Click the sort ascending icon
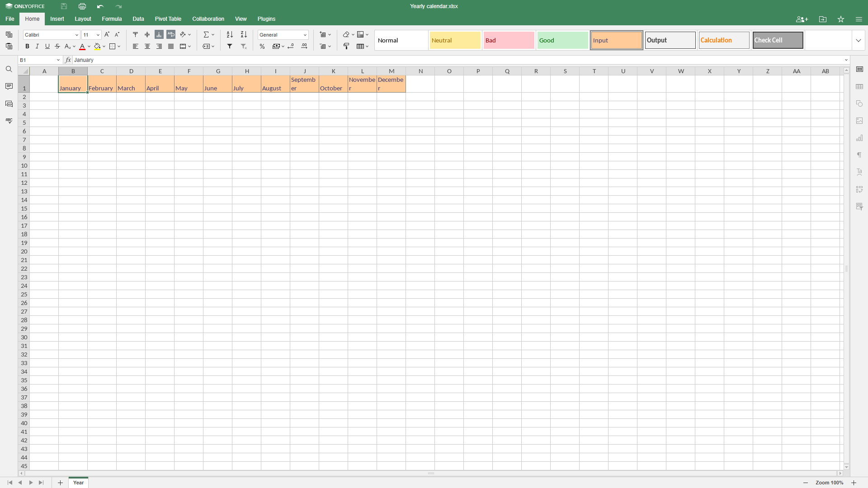Viewport: 868px width, 488px height. 230,35
